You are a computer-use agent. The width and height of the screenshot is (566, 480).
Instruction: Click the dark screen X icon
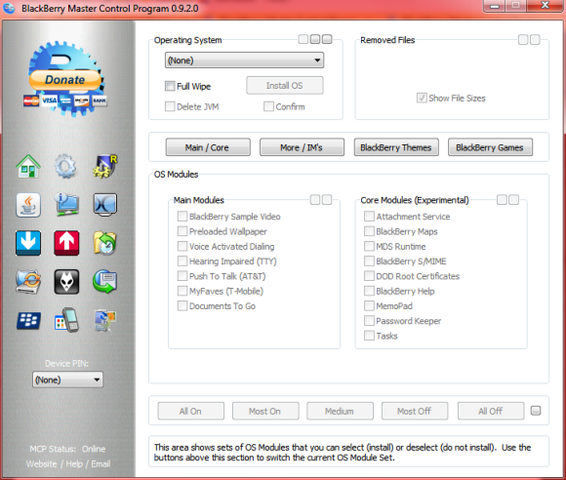[105, 205]
